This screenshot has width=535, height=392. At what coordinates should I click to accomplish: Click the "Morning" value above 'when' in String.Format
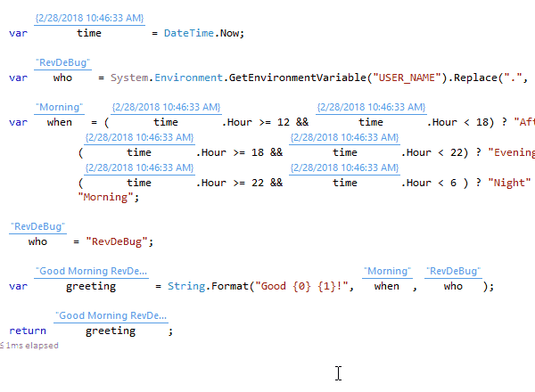click(387, 272)
